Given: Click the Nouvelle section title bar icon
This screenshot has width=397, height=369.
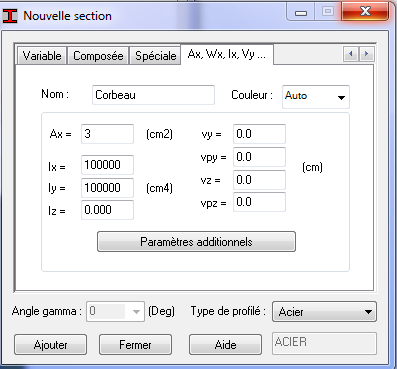Looking at the screenshot, I should point(10,16).
